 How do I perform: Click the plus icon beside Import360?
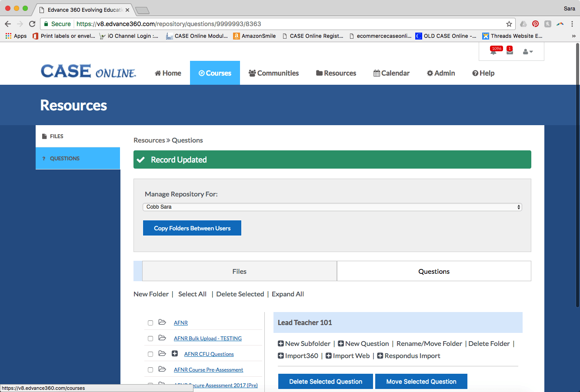pos(281,356)
